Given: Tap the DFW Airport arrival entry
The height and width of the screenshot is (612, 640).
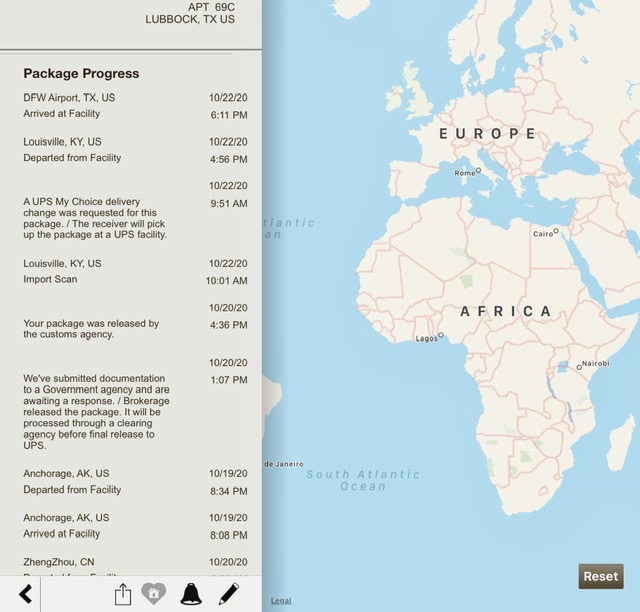Looking at the screenshot, I should 135,106.
